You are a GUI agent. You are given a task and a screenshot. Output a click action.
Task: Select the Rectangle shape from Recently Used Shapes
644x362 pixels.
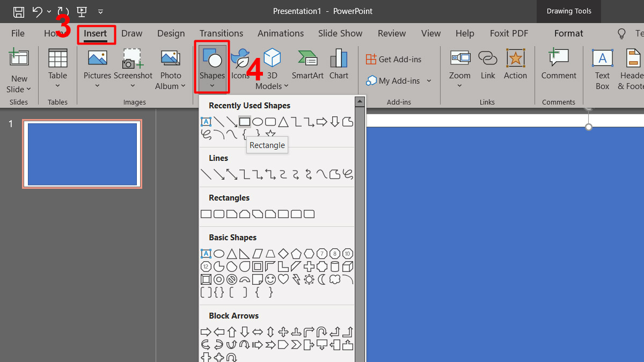[x=245, y=122]
